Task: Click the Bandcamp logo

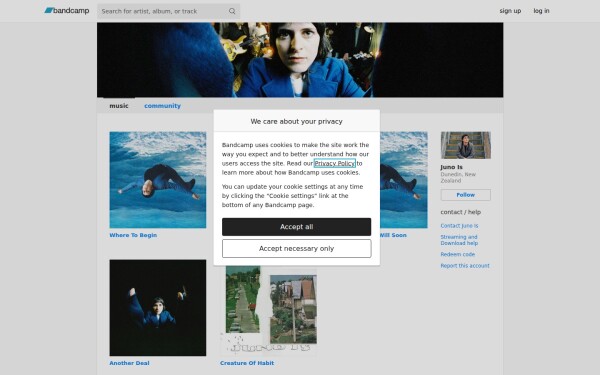Action: (x=67, y=11)
